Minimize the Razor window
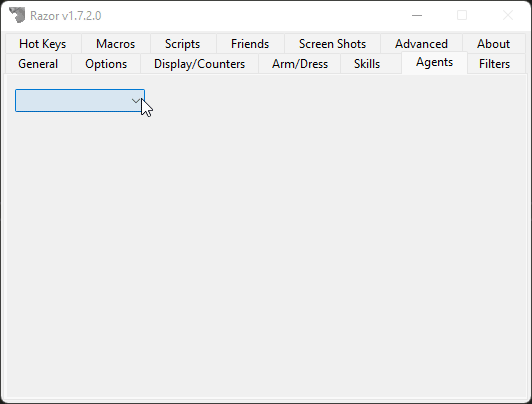 coord(417,15)
